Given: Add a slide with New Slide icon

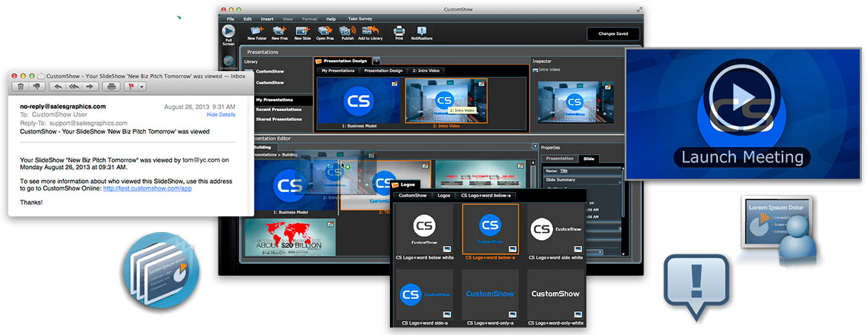Looking at the screenshot, I should click(302, 31).
